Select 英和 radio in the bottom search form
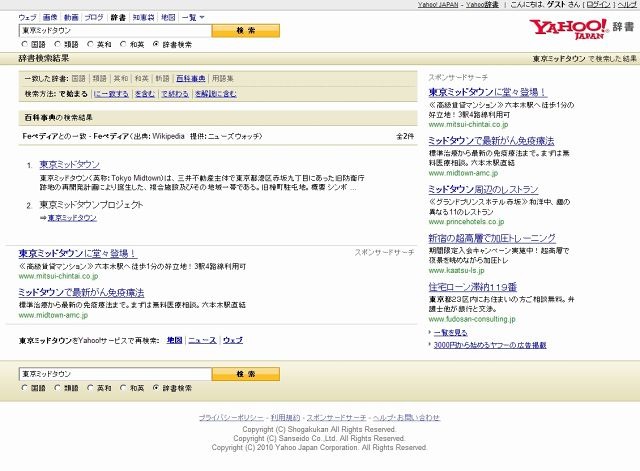The height and width of the screenshot is (471, 640). click(90, 388)
